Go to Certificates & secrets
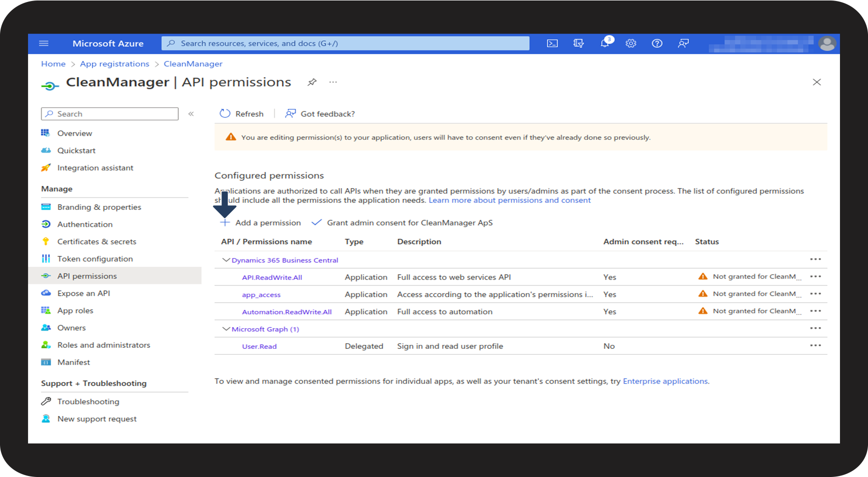The width and height of the screenshot is (868, 477). (x=96, y=242)
